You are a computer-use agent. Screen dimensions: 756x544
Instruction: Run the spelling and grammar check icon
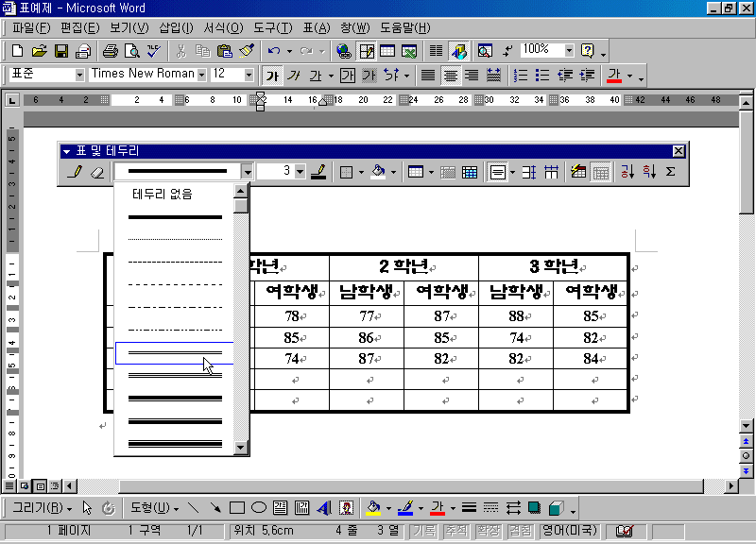(154, 51)
